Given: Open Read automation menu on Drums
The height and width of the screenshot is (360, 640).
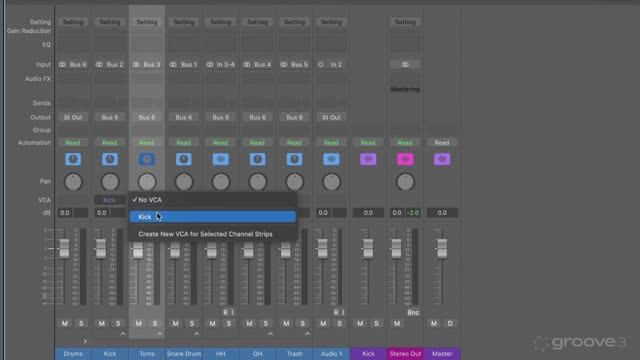Looking at the screenshot, I should (x=73, y=142).
